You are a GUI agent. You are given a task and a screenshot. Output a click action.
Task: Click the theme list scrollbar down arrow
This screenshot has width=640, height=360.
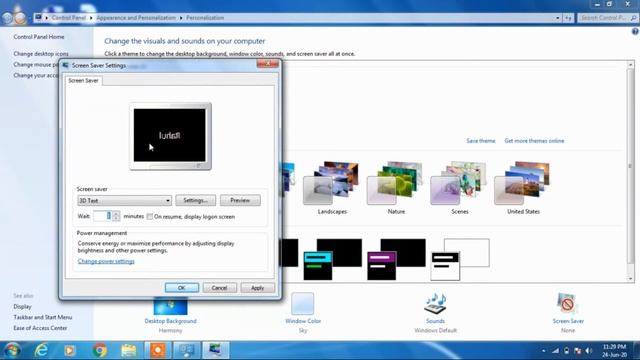tap(631, 279)
